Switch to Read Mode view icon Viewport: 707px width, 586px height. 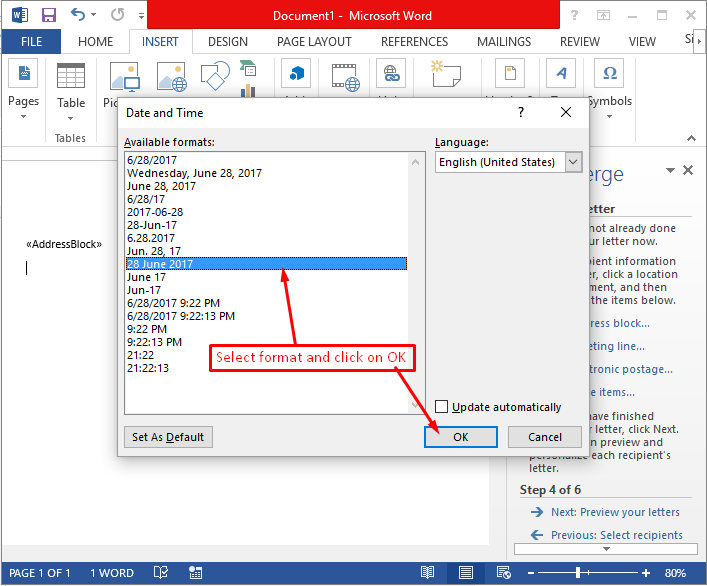tap(427, 572)
